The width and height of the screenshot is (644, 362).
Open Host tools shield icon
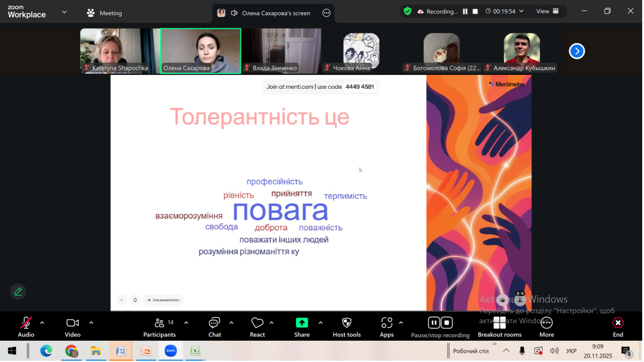(x=346, y=323)
